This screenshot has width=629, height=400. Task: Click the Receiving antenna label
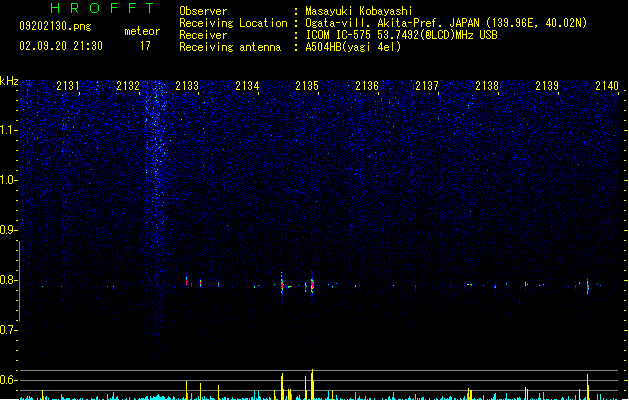(x=230, y=47)
